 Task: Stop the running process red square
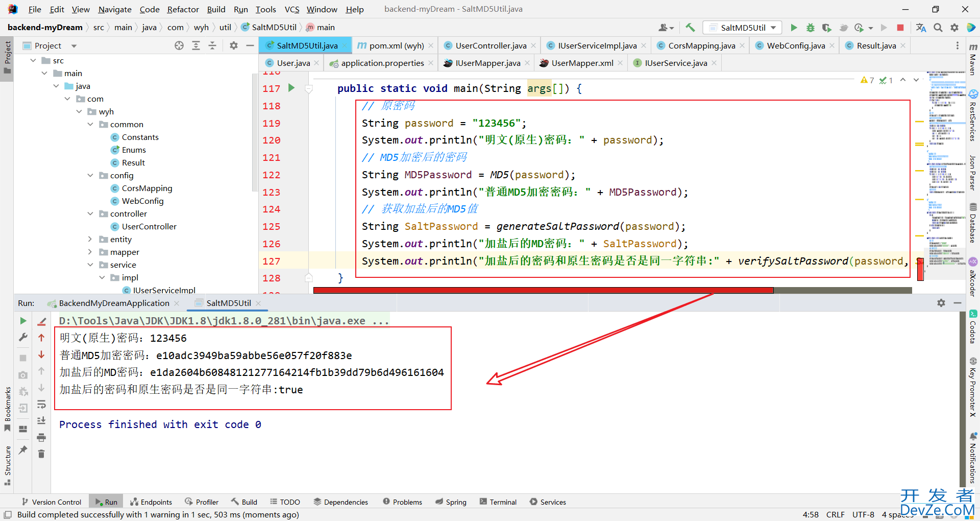coord(900,28)
